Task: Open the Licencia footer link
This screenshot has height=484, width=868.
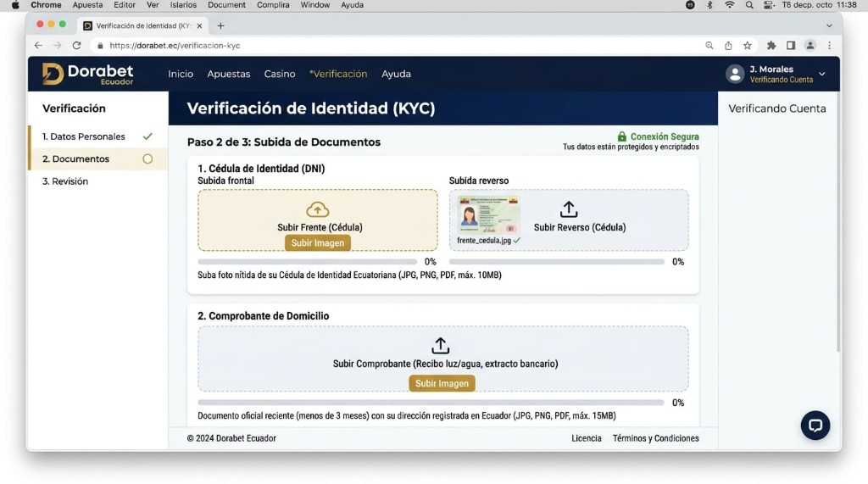Action: [x=587, y=438]
